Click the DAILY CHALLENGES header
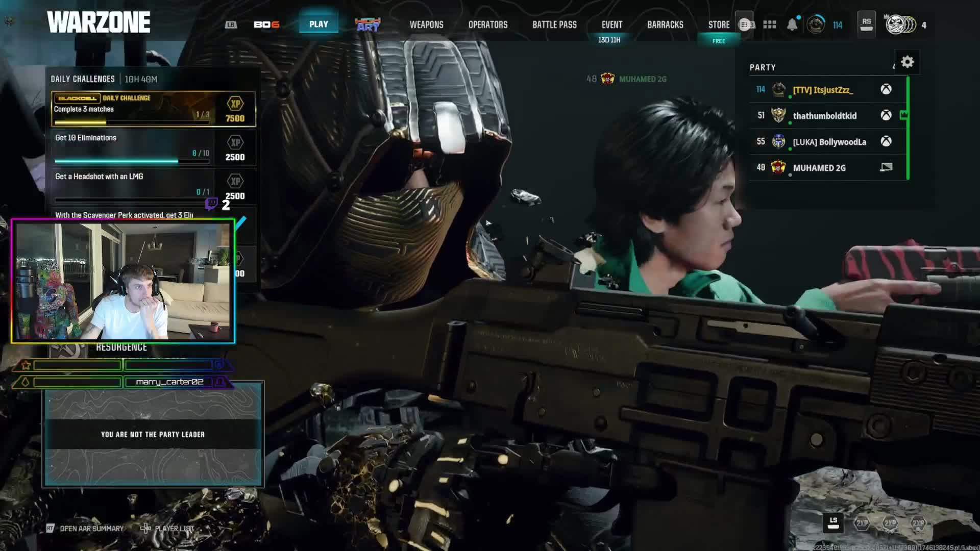Screen dimensions: 980x551 [x=83, y=79]
